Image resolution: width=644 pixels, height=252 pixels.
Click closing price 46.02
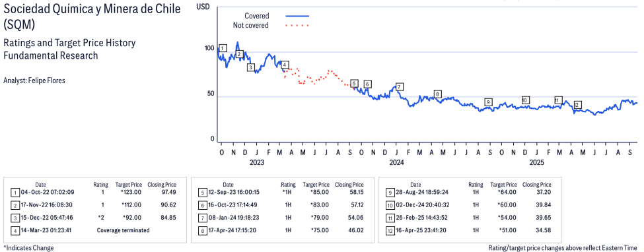(x=357, y=230)
